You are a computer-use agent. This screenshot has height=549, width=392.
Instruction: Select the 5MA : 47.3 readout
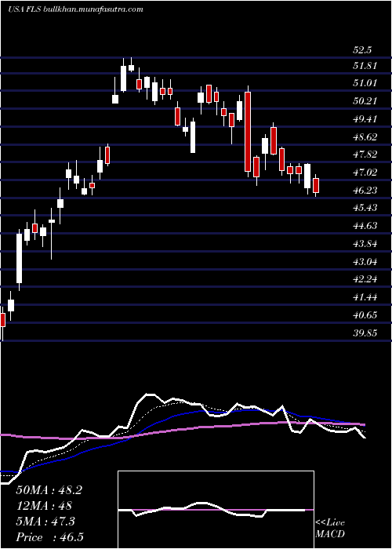(x=45, y=522)
